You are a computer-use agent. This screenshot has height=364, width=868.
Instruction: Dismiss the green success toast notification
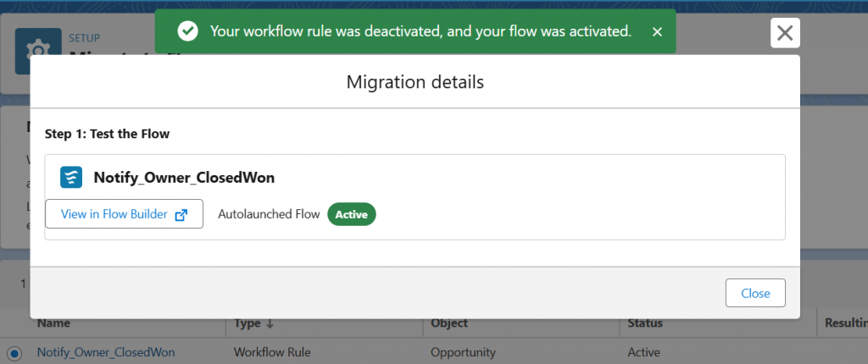[657, 31]
